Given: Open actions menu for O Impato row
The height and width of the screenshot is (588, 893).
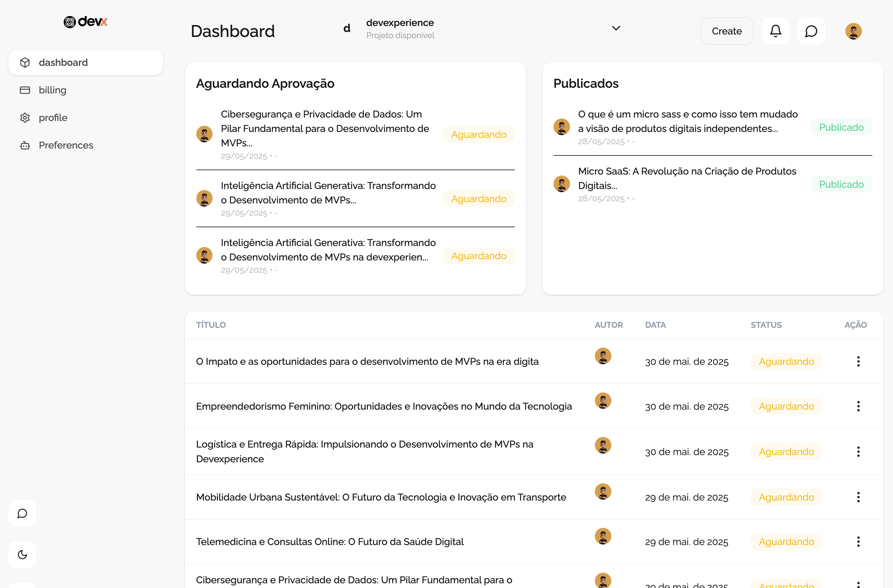Looking at the screenshot, I should 858,361.
